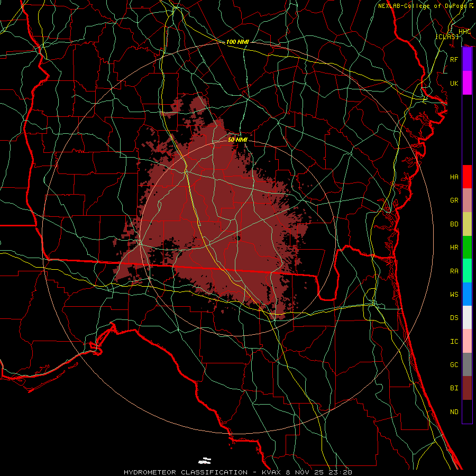Click the WS blue legend swatch
476x476 pixels.
tap(467, 294)
